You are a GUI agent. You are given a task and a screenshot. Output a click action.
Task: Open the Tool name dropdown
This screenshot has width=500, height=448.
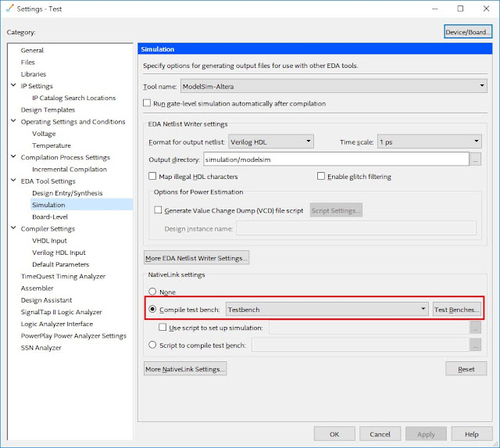click(334, 86)
